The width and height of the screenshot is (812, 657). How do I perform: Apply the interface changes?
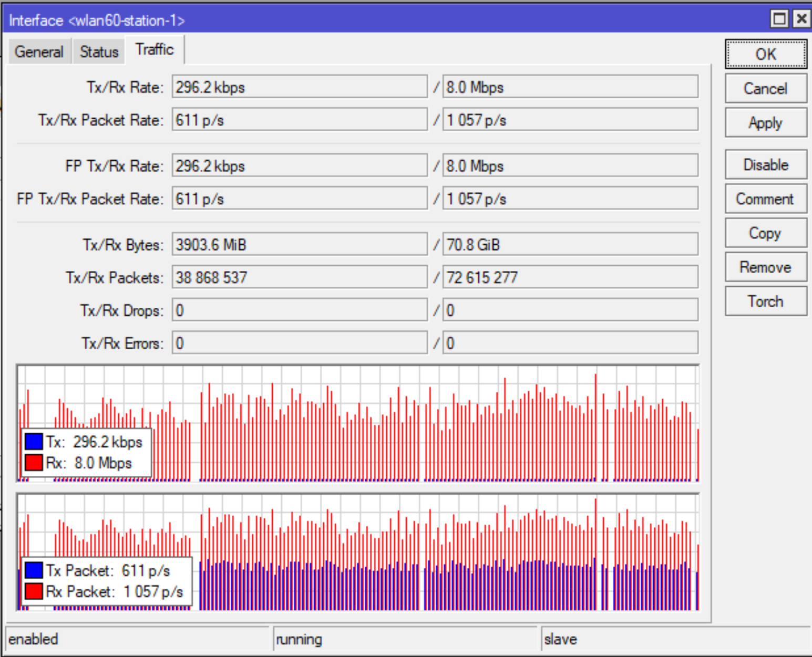[765, 122]
